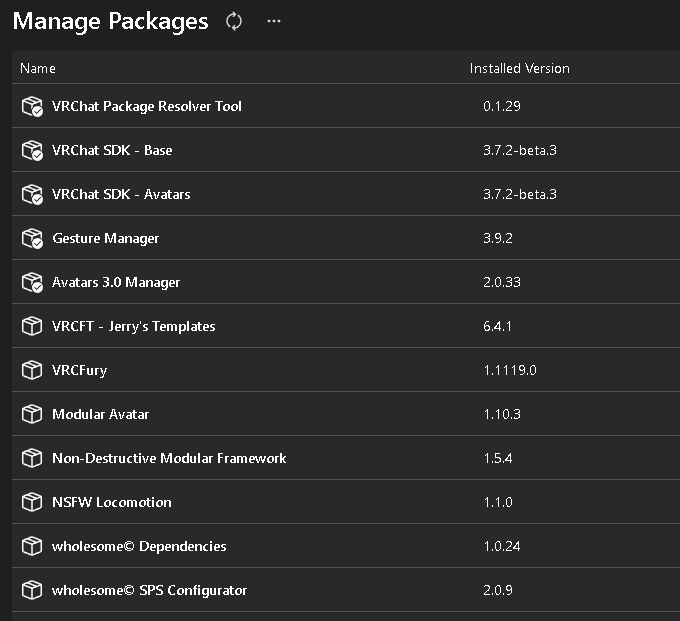
Task: Select the Avatars 3.0 Manager name
Action: pyautogui.click(x=116, y=282)
